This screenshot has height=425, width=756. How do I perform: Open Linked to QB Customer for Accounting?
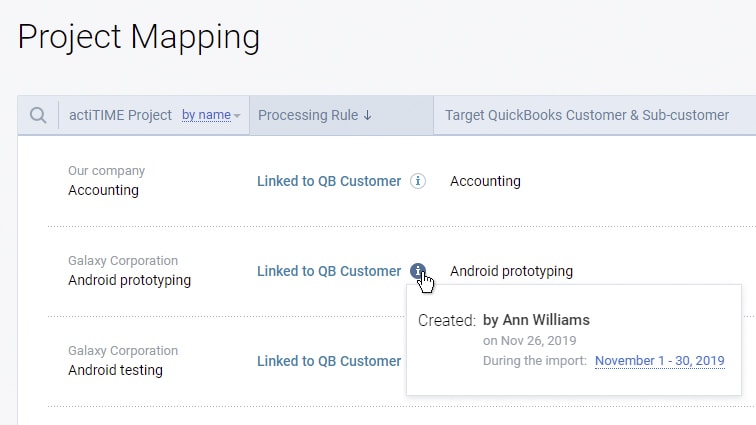click(329, 181)
